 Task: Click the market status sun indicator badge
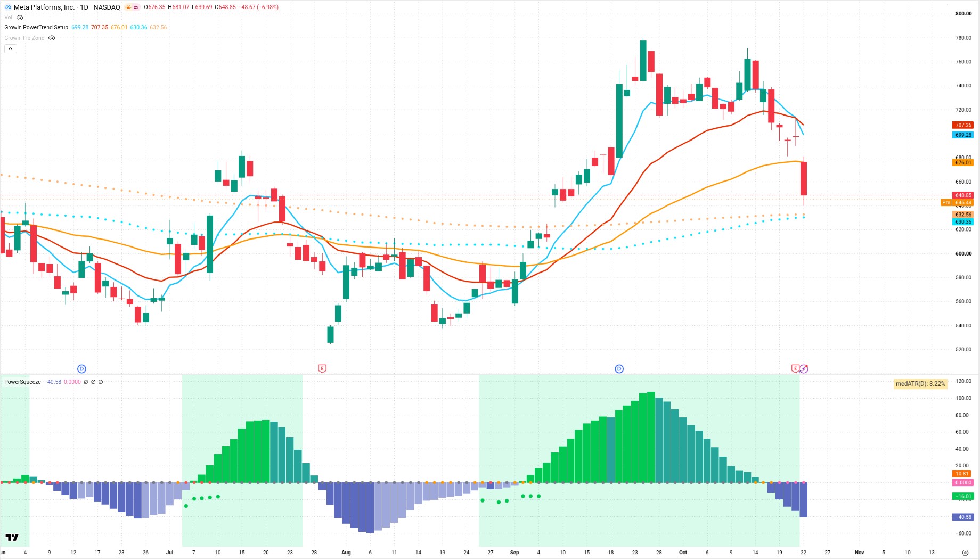(132, 7)
